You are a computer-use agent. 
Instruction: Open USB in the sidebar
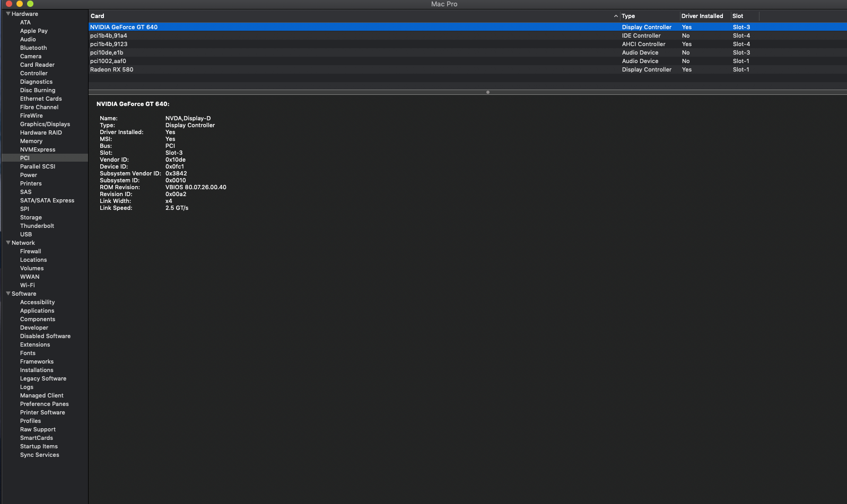tap(26, 234)
